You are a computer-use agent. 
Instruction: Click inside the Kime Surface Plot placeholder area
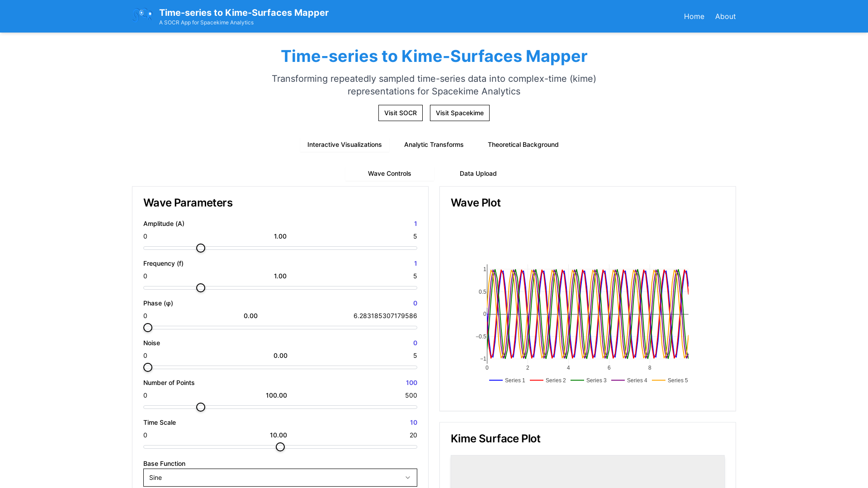coord(587,472)
